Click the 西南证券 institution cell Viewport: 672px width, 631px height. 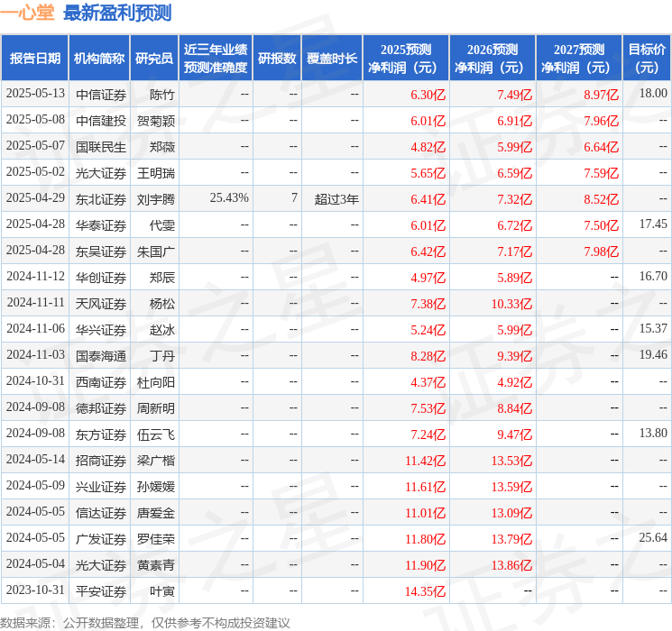pyautogui.click(x=101, y=381)
